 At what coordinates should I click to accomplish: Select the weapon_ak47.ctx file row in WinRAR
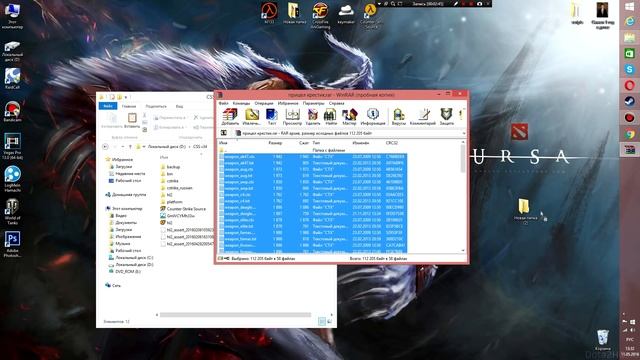point(312,156)
